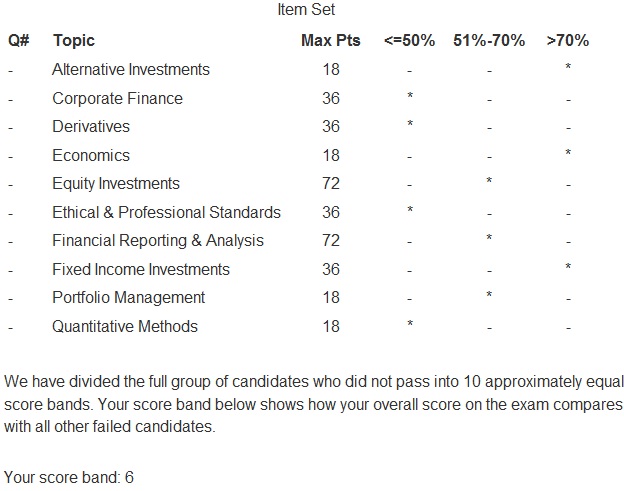Select the Topic column header
This screenshot has width=624, height=491.
coord(74,41)
